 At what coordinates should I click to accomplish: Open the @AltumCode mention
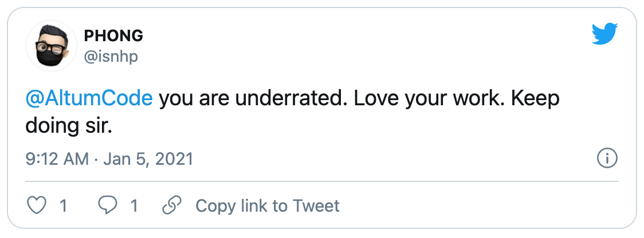pos(89,100)
